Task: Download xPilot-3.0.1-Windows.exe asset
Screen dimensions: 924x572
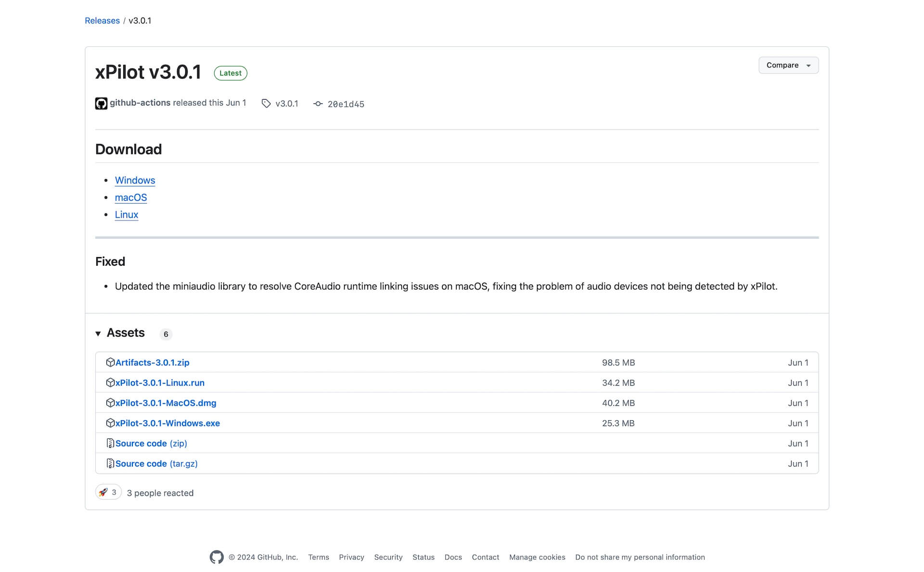Action: tap(167, 423)
